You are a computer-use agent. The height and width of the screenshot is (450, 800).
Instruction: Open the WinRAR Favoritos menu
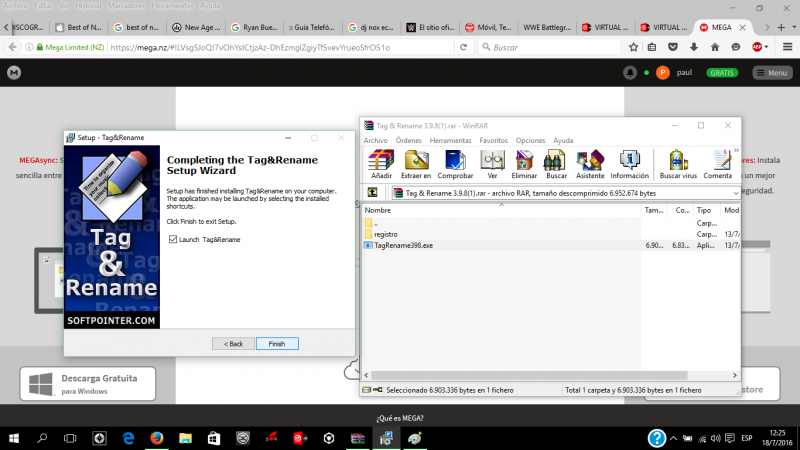pyautogui.click(x=493, y=140)
